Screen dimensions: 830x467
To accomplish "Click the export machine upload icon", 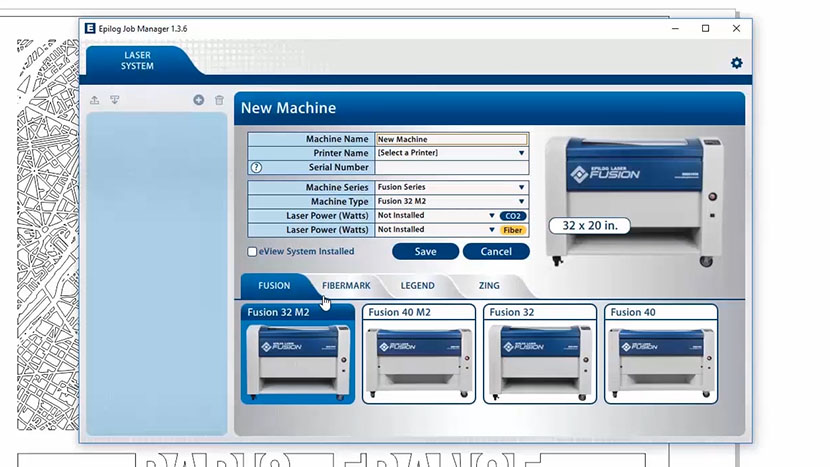I will coord(95,100).
